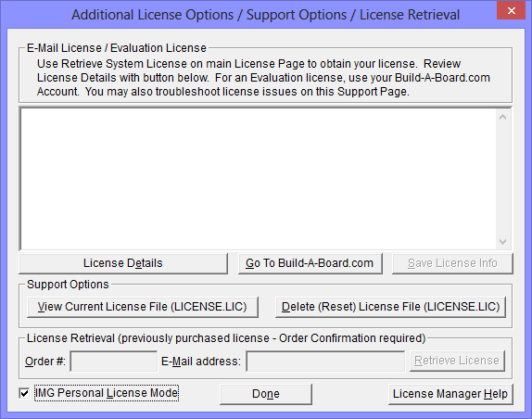This screenshot has height=419, width=532.
Task: Click the scrollbar down arrow in license text box
Action: pos(503,242)
